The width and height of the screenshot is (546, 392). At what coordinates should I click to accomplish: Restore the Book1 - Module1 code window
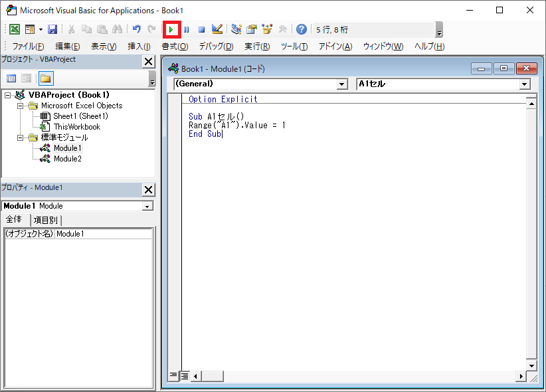[x=503, y=68]
